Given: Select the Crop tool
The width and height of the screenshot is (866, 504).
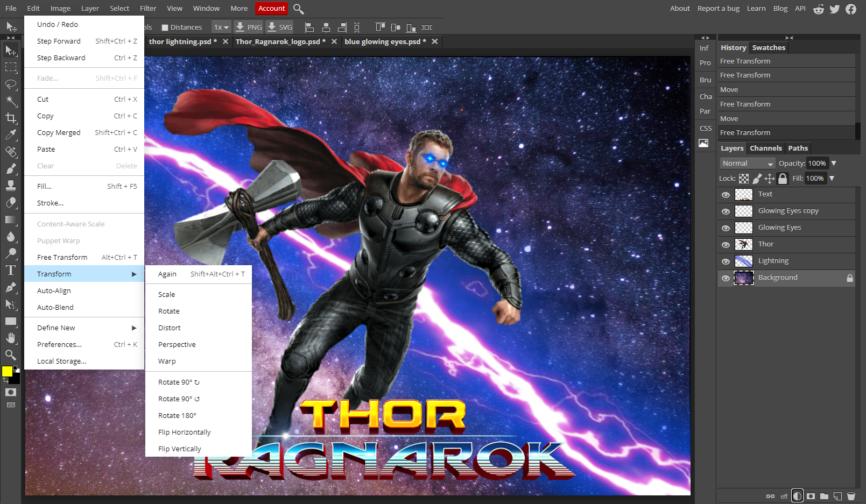Looking at the screenshot, I should tap(11, 118).
